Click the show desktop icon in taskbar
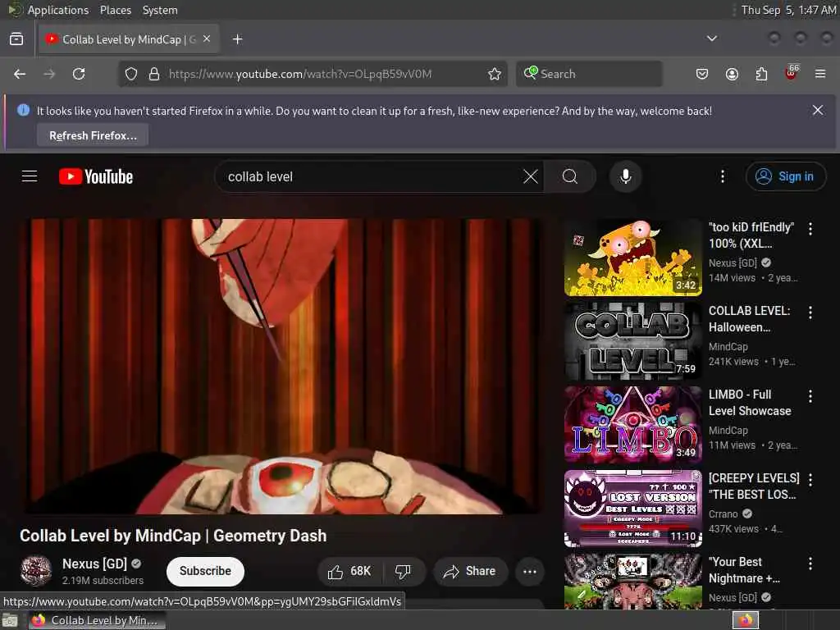The height and width of the screenshot is (630, 840). [10, 621]
